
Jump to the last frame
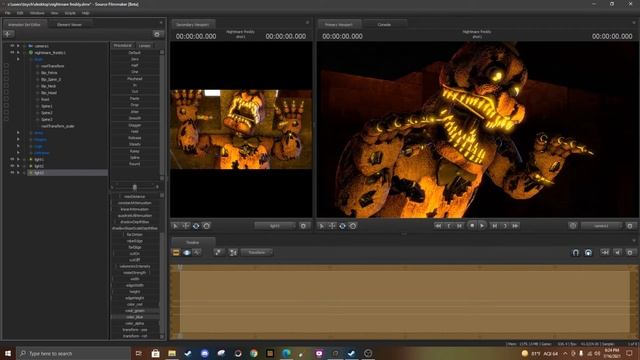(516, 226)
